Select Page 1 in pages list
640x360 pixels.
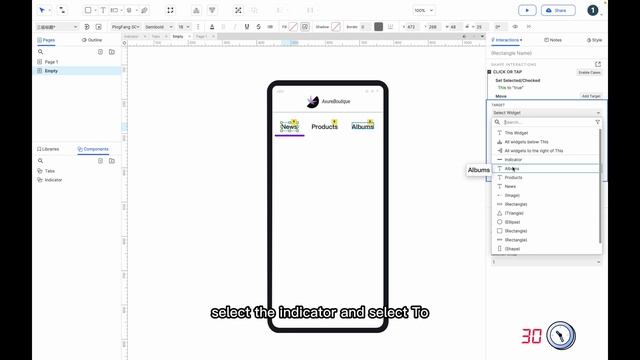point(76,62)
